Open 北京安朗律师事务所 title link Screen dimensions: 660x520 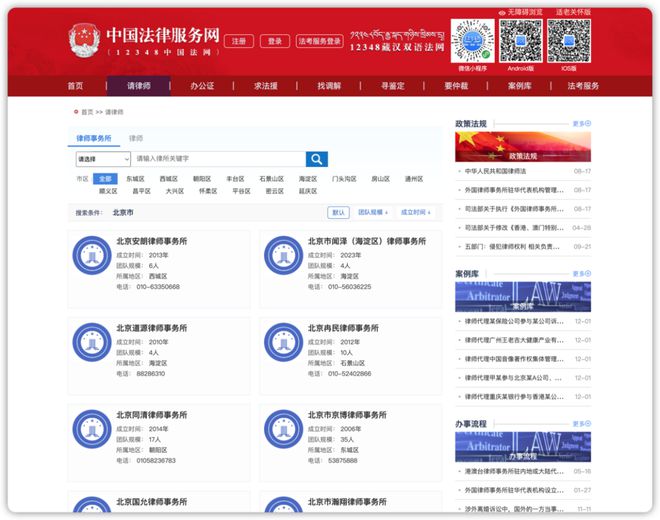click(152, 241)
